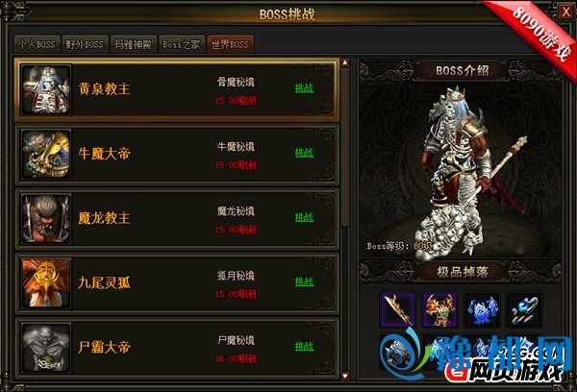The height and width of the screenshot is (392, 577).
Task: Select the 九尾灵狐 boss portrait
Action: [46, 283]
